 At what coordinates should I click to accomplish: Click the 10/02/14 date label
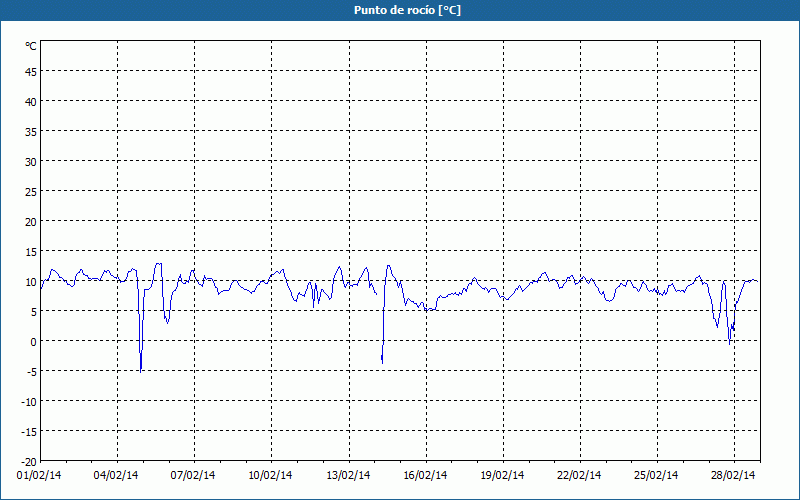coord(270,476)
